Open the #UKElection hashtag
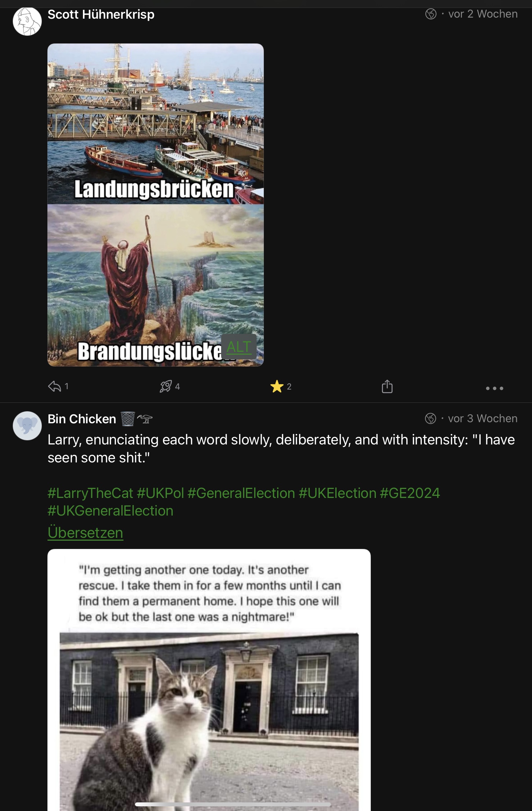 [x=337, y=493]
